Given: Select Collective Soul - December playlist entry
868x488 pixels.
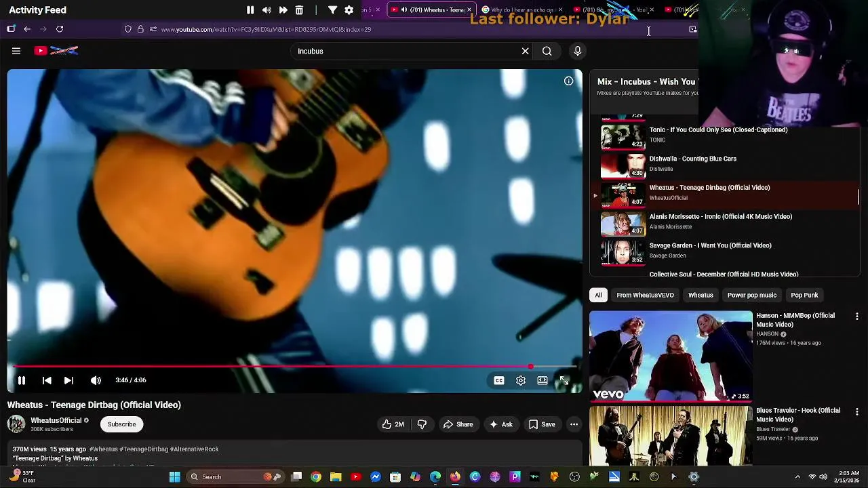Looking at the screenshot, I should coord(724,274).
